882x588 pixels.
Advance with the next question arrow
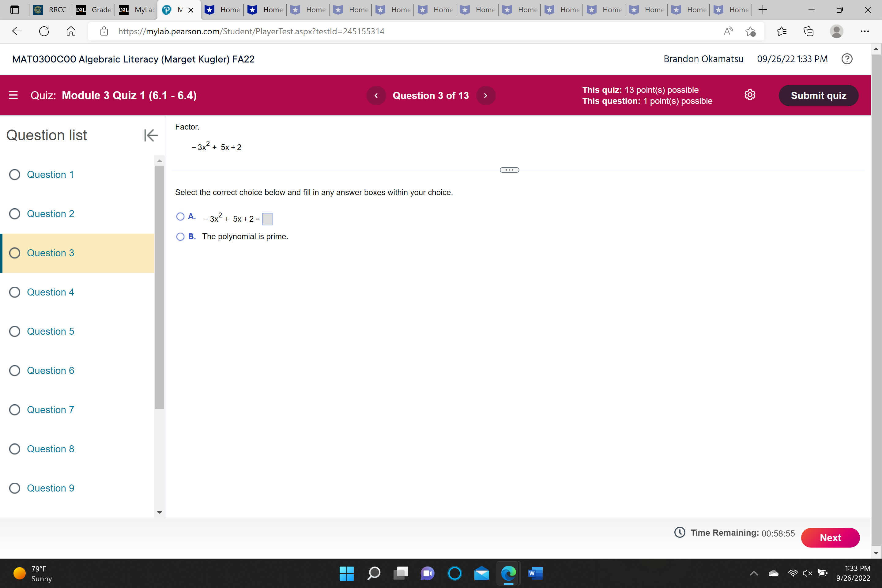[486, 96]
